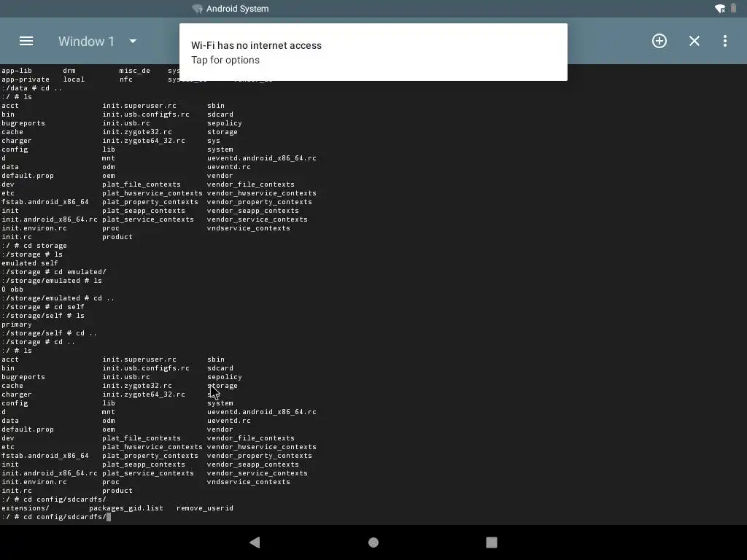This screenshot has width=747, height=560.
Task: Open the hamburger navigation menu
Action: [26, 41]
